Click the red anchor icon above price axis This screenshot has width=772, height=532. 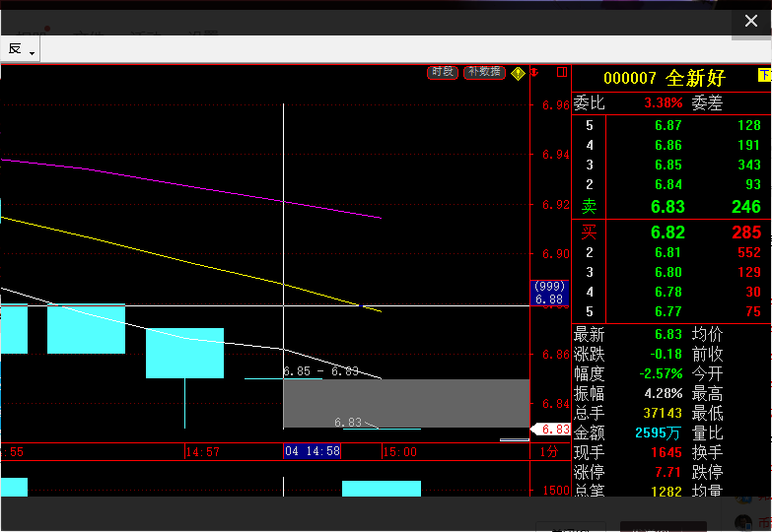[x=534, y=72]
